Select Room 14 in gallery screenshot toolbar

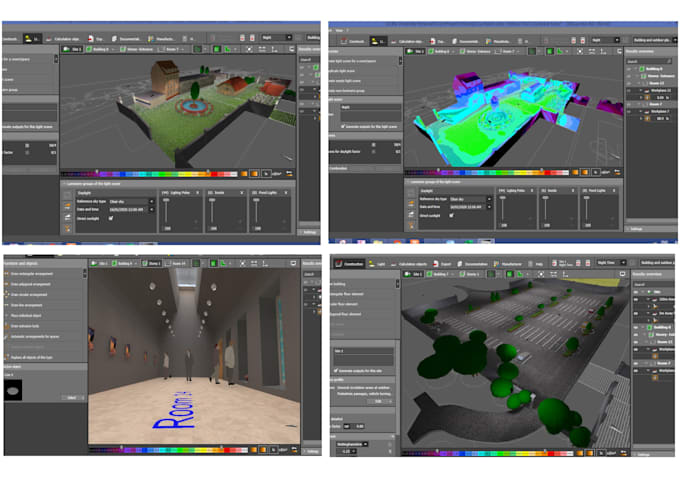coord(175,263)
